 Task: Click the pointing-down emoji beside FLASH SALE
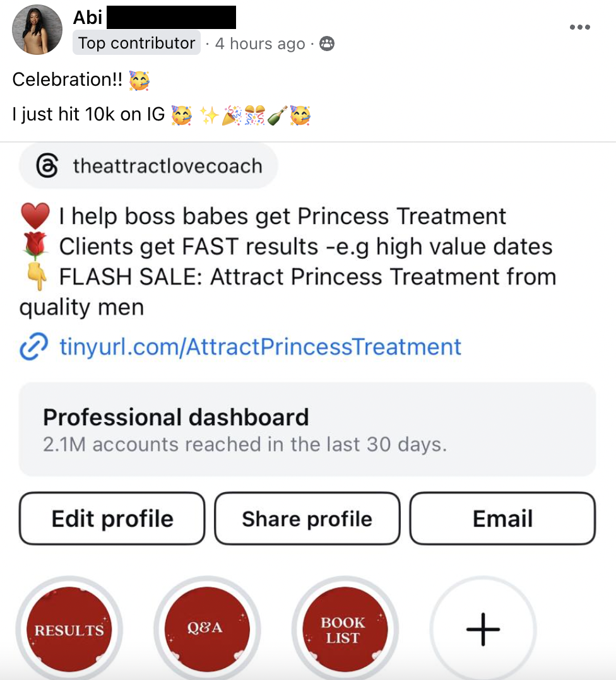coord(37,278)
